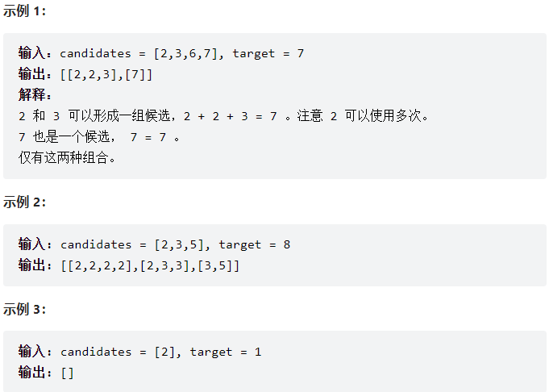Click the candidates = [2] input line
Image resolution: width=549 pixels, height=392 pixels.
point(140,352)
